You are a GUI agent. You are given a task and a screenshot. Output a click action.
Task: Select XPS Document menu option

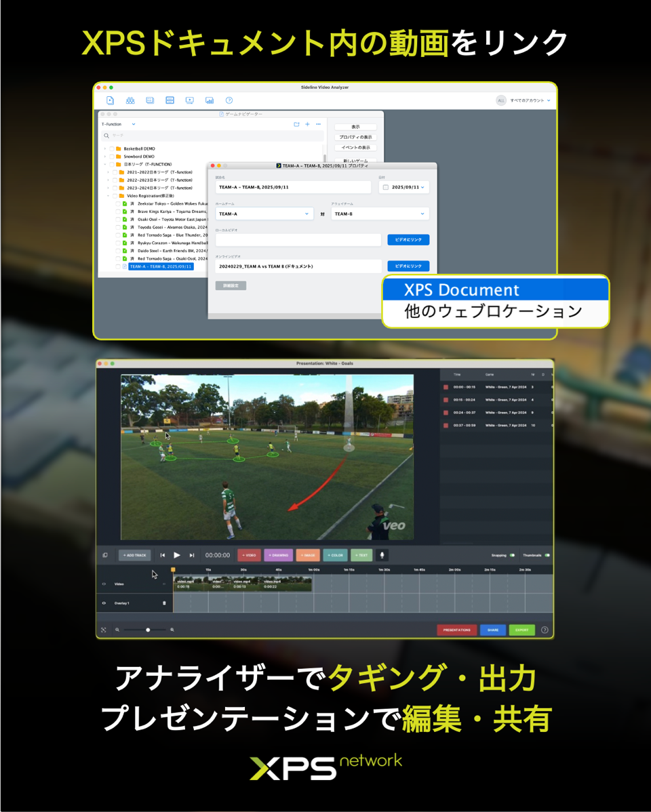[x=495, y=290]
